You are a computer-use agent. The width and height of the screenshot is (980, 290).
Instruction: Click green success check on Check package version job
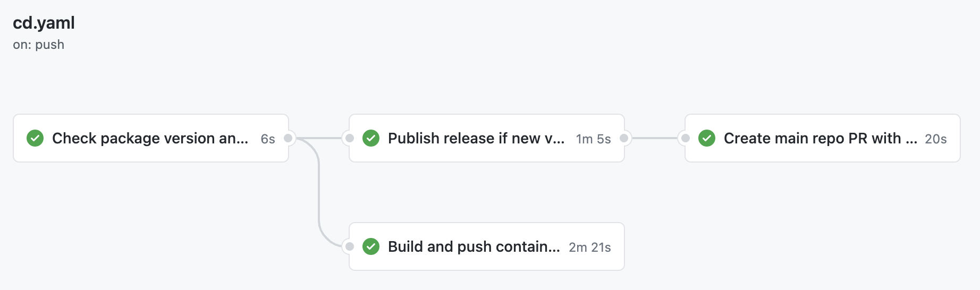coord(35,138)
